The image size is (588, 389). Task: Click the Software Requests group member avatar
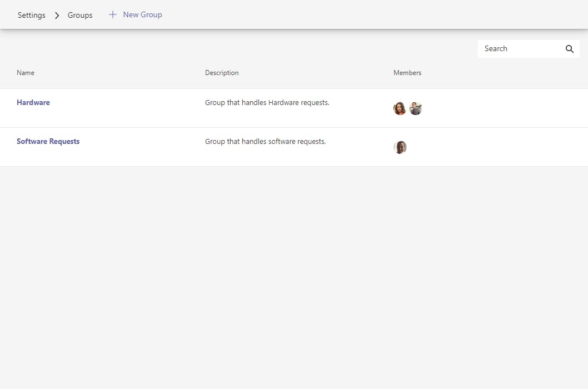tap(400, 147)
